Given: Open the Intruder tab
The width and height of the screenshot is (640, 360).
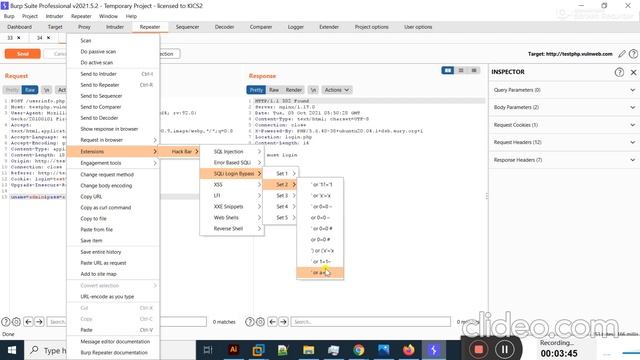Looking at the screenshot, I should point(115,27).
